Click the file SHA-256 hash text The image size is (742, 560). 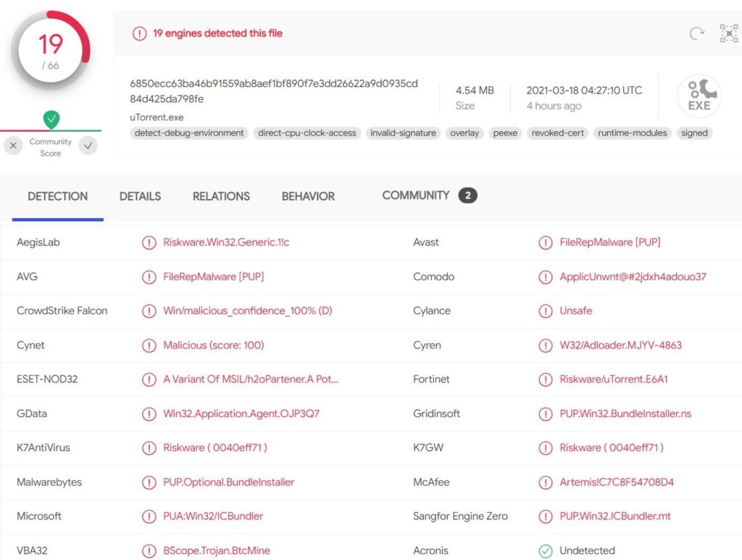pyautogui.click(x=273, y=91)
